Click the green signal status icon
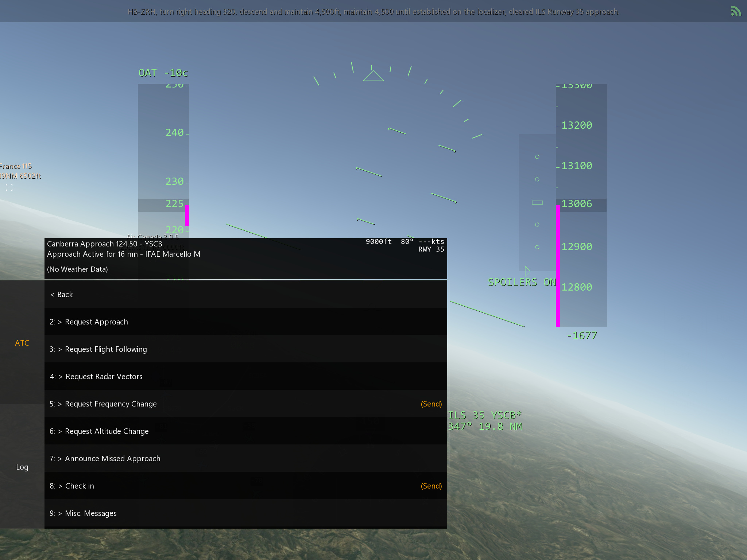Image resolution: width=747 pixels, height=560 pixels. coord(735,11)
